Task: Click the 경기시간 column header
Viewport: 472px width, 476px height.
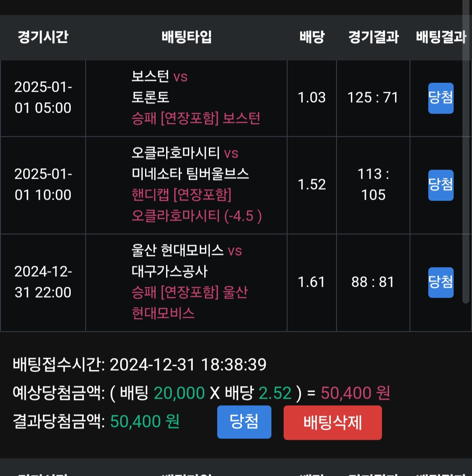Action: pos(43,37)
